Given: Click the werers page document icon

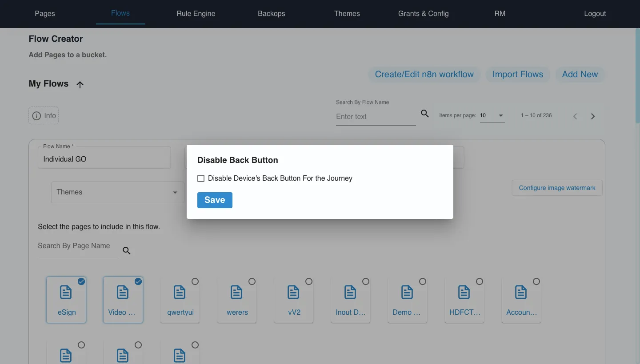Looking at the screenshot, I should pyautogui.click(x=236, y=292).
